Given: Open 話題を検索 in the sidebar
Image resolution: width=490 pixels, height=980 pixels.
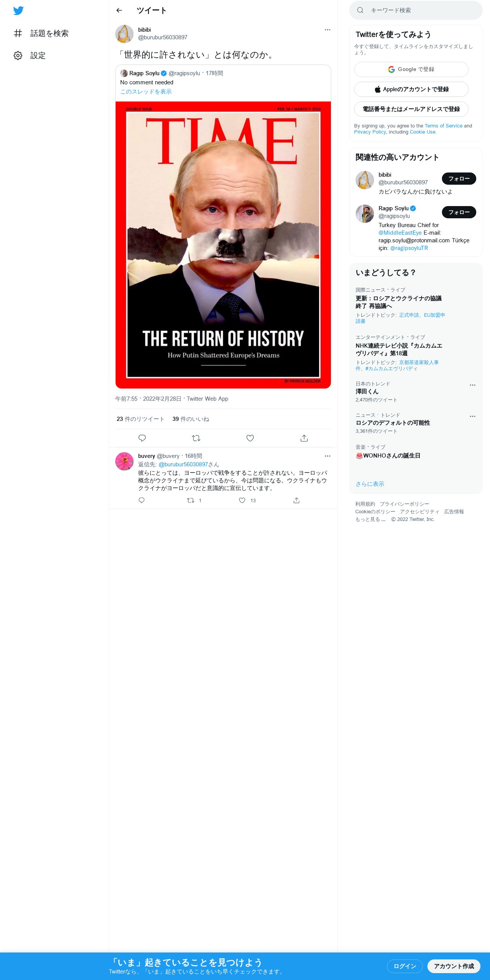Looking at the screenshot, I should (x=41, y=33).
